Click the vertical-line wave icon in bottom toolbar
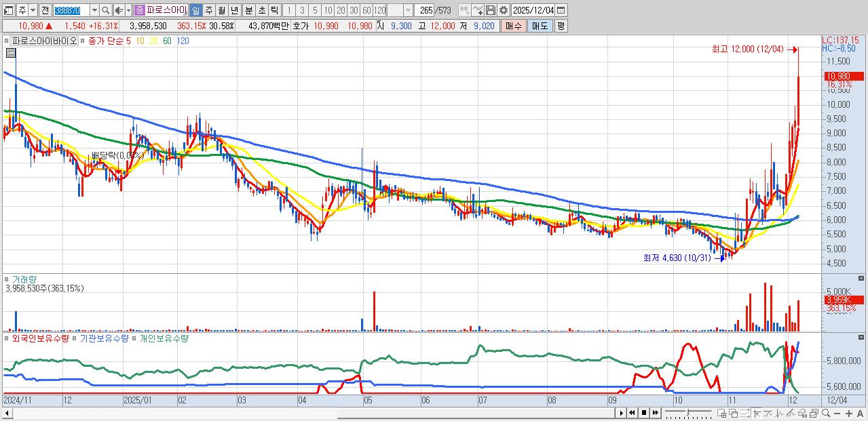Viewport: 868px width, 421px height. 780,413
